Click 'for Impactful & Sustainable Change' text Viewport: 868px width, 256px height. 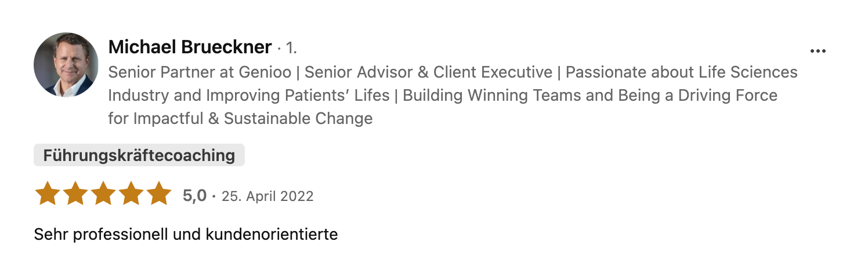point(240,118)
